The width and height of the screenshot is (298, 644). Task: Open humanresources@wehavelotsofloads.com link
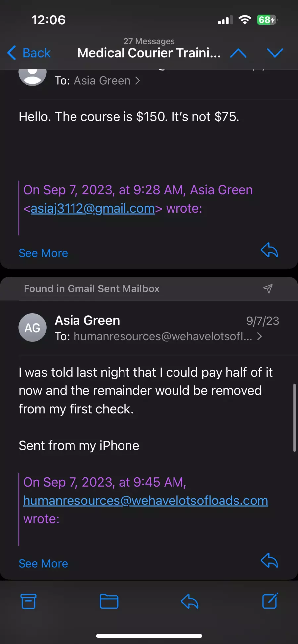(x=145, y=501)
